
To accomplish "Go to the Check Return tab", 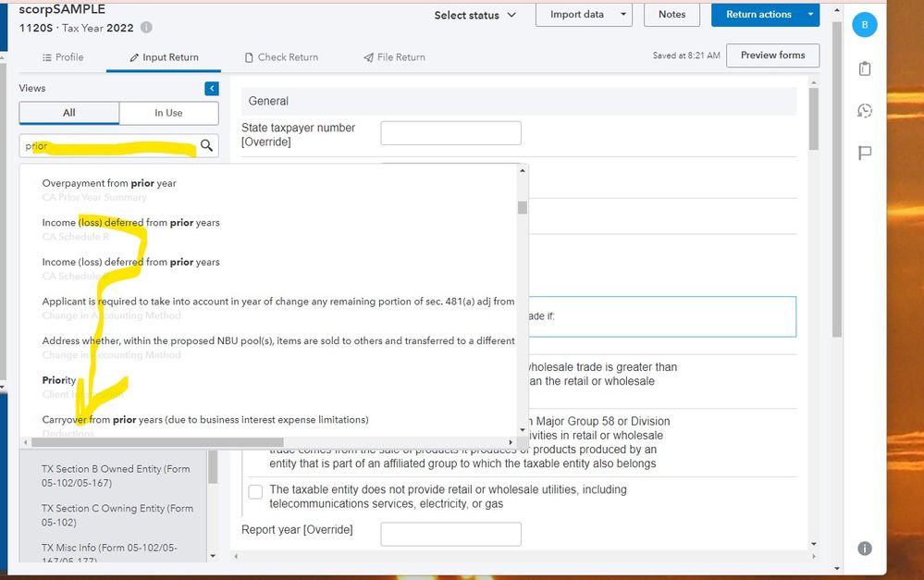I will [x=281, y=57].
